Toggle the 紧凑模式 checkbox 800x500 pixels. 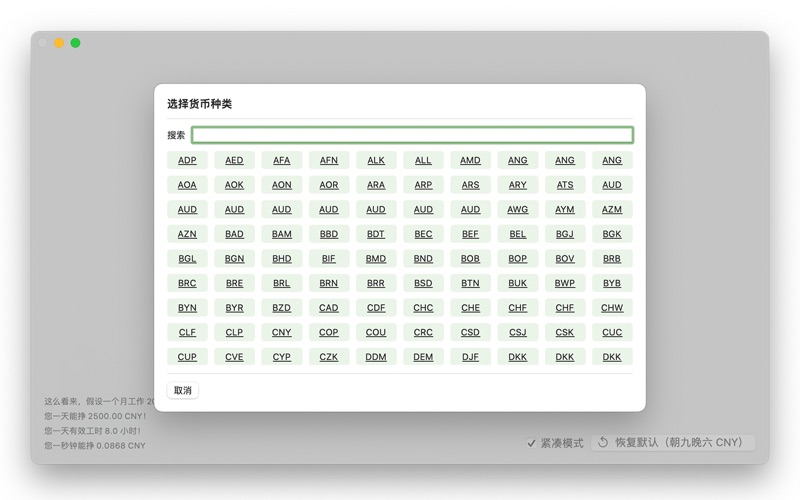531,443
